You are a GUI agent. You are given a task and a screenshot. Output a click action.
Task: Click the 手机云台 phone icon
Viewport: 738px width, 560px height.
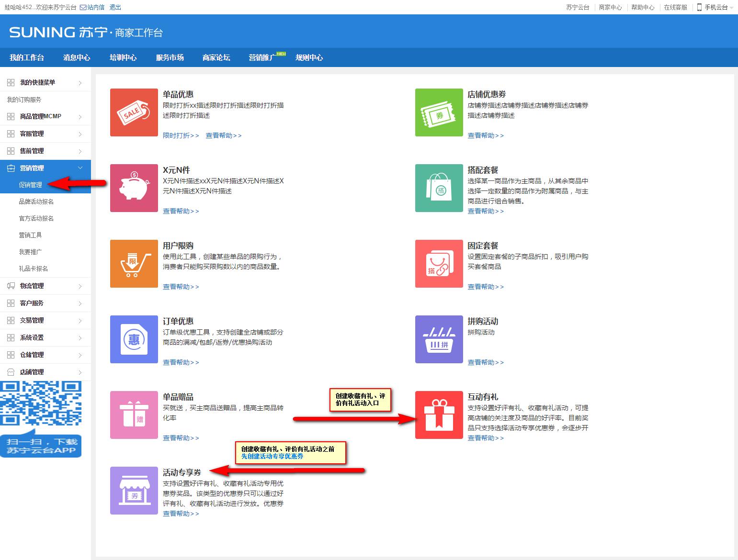click(699, 7)
